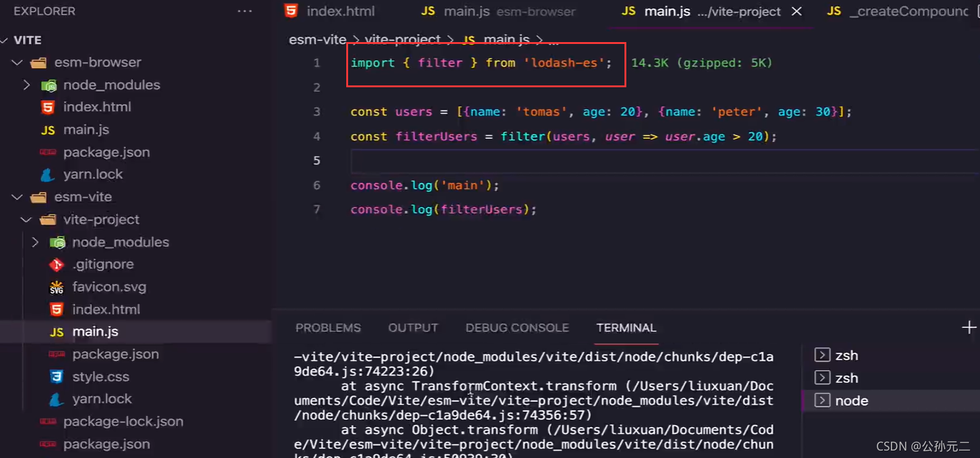980x458 pixels.
Task: Open the last package.json at the bottom of the tree
Action: (x=106, y=444)
